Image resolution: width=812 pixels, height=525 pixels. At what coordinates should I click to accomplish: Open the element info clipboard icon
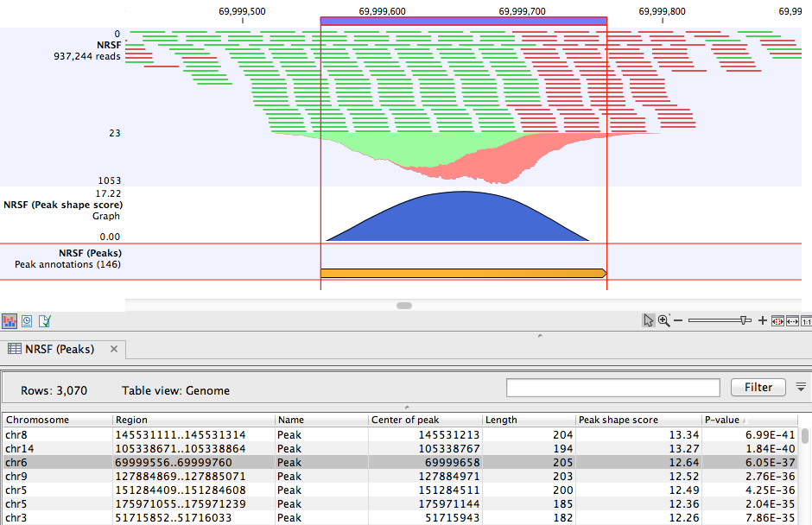[45, 320]
